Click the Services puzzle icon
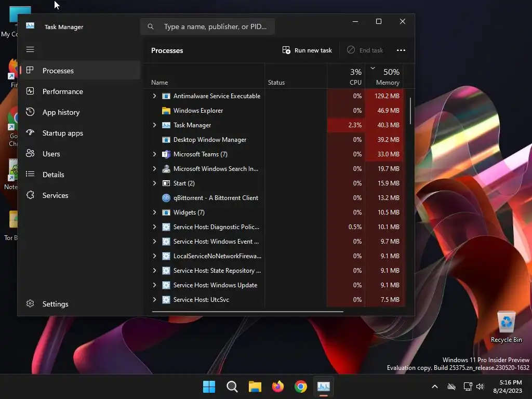 pos(30,195)
